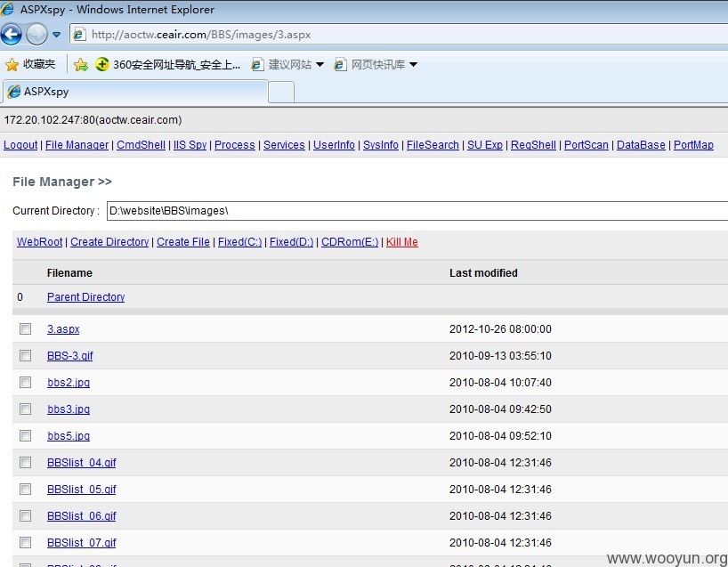Click the IE logo in title bar
The width and height of the screenshot is (728, 567).
8,9
